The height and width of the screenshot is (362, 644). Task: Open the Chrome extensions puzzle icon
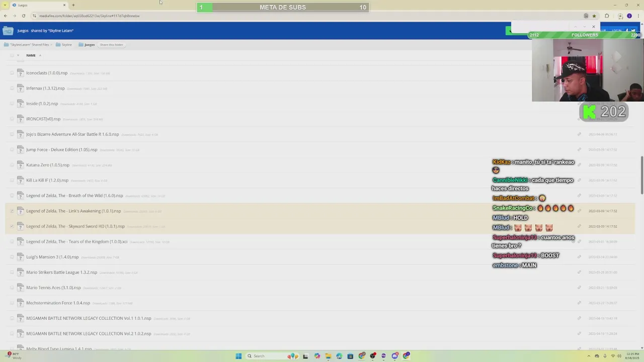(x=607, y=16)
